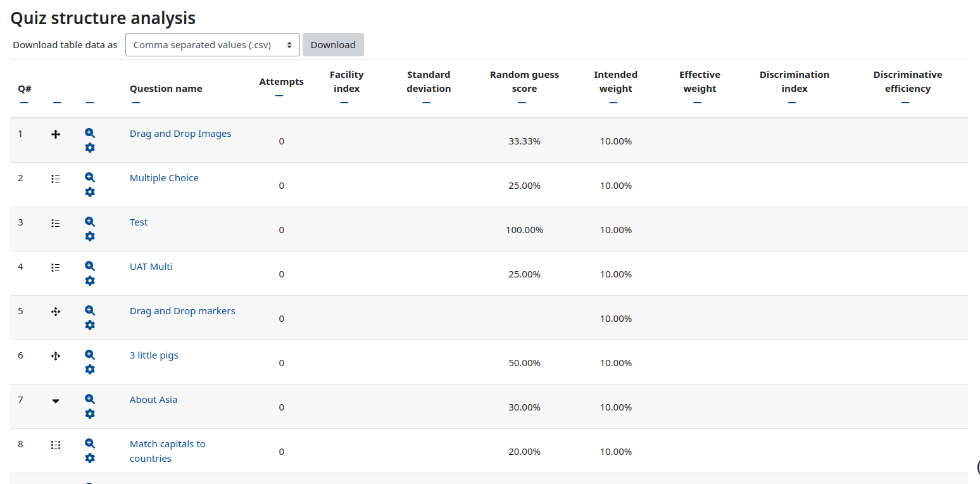Open the 3 little pigs question link
Viewport: 980px width, 484px height.
(x=154, y=355)
